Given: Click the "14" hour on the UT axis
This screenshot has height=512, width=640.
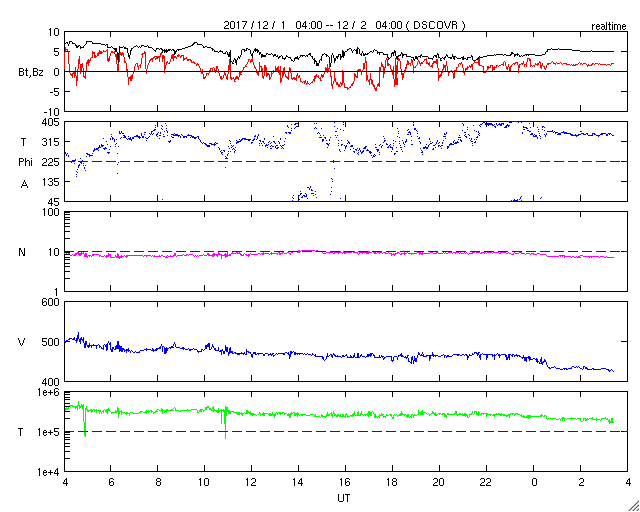Looking at the screenshot, I should (x=299, y=481).
